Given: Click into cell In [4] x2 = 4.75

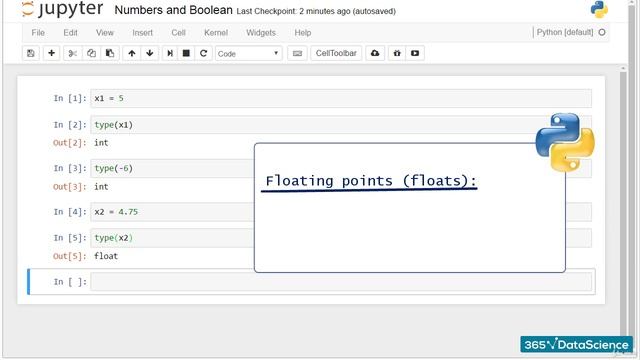Looking at the screenshot, I should pos(171,212).
